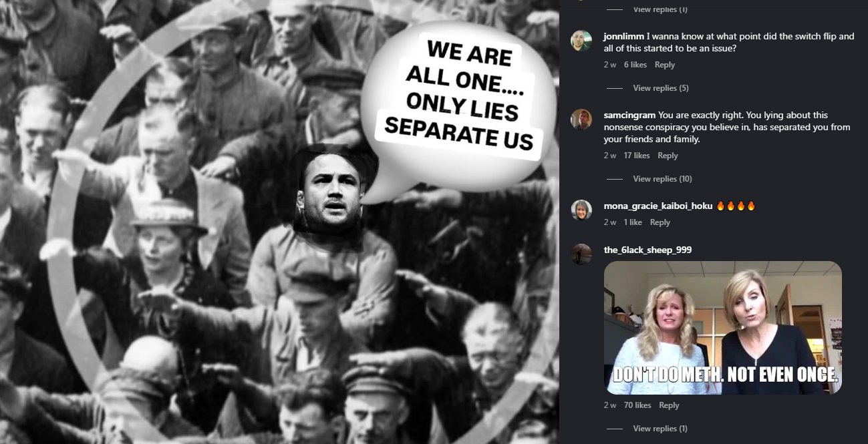View the 17 likes on samcingram's comment
This screenshot has height=444, width=868.
[x=637, y=156]
